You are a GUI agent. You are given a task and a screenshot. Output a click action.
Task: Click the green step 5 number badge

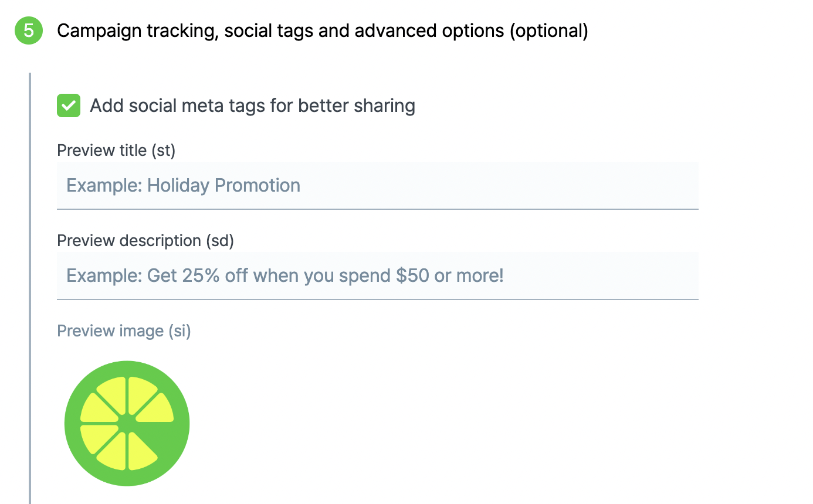29,30
